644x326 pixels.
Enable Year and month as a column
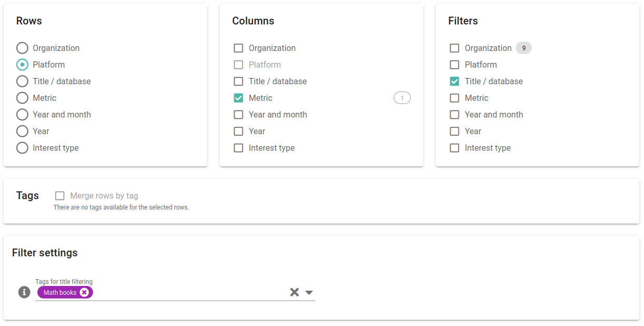point(238,114)
